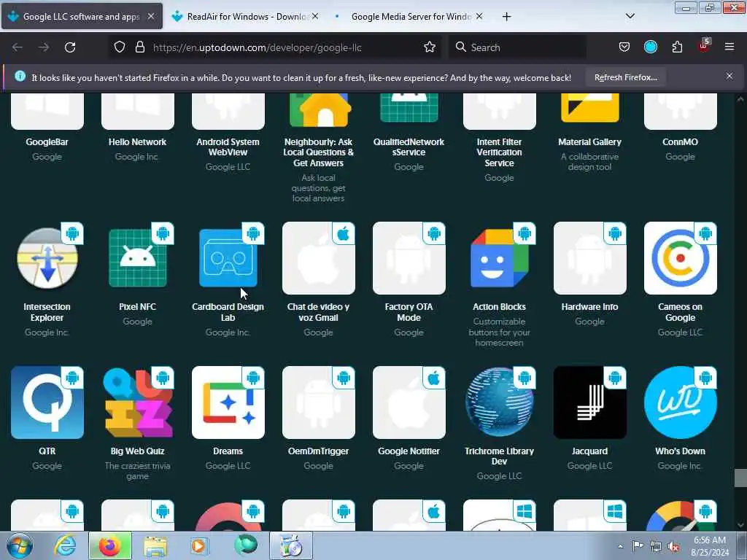
Task: Open the Trichrome Library Dev icon
Action: (x=499, y=402)
